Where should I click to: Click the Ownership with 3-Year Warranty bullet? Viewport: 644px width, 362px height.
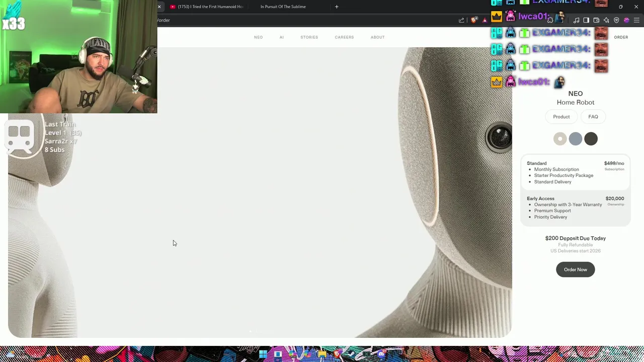(x=568, y=205)
